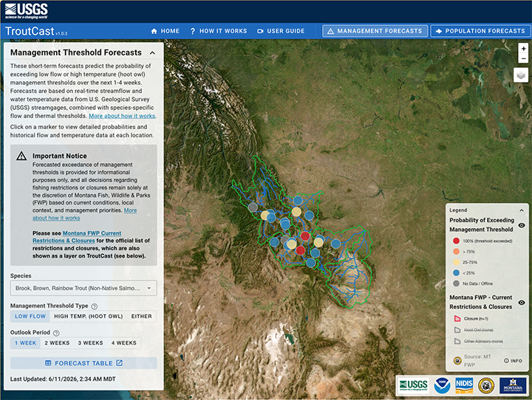The height and width of the screenshot is (400, 532).
Task: Click the Closure polygon legend icon
Action: tap(457, 319)
